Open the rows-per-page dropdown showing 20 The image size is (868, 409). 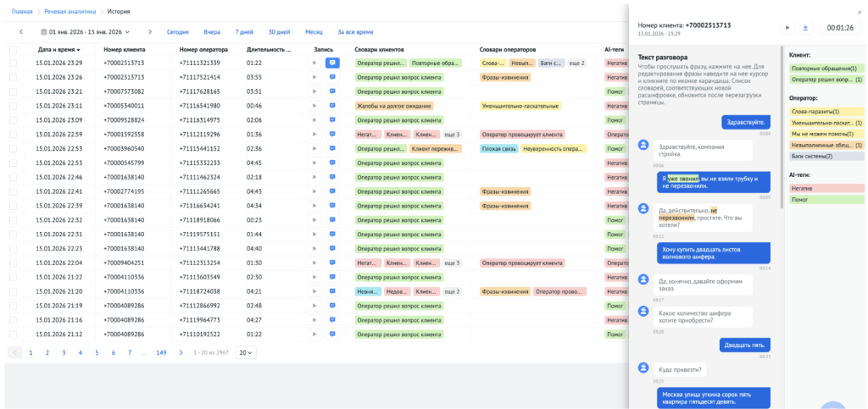[246, 352]
